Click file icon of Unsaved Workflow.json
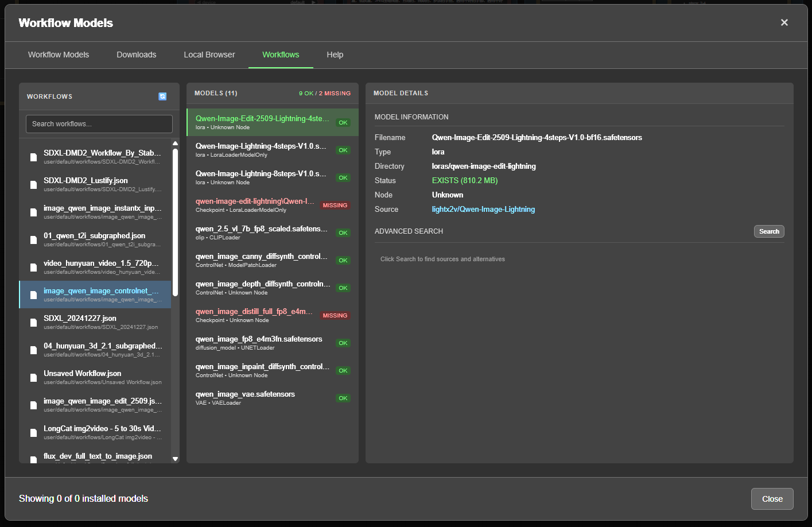This screenshot has width=812, height=527. (x=33, y=378)
